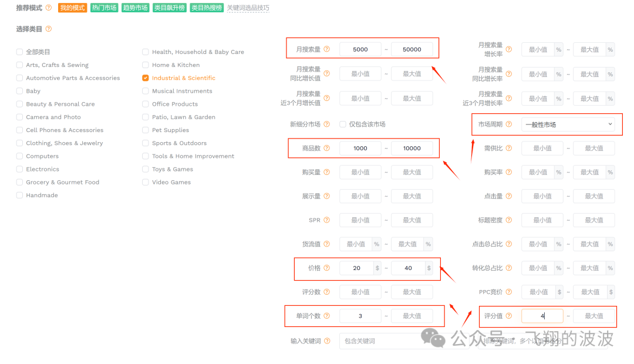
Task: Check the 全部类目 checkbox
Action: [19, 52]
